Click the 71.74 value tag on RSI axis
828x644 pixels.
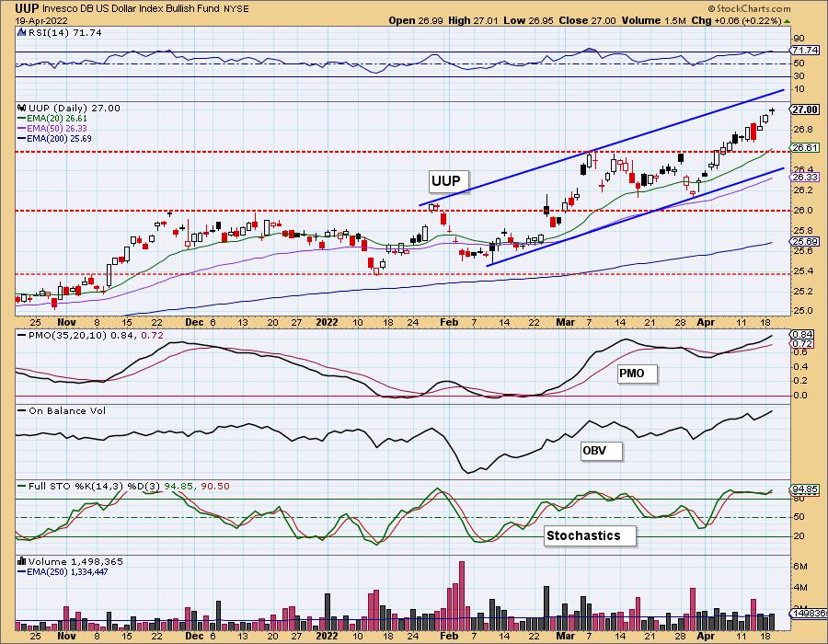click(x=805, y=51)
